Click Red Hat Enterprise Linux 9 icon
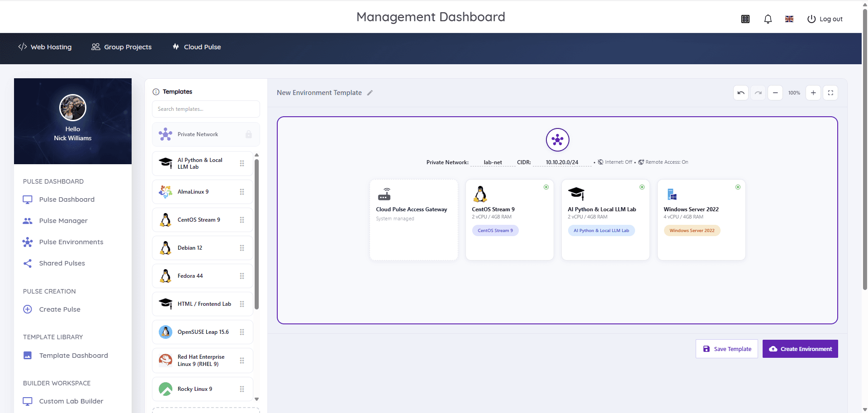Viewport: 868px width, 413px height. [x=166, y=360]
